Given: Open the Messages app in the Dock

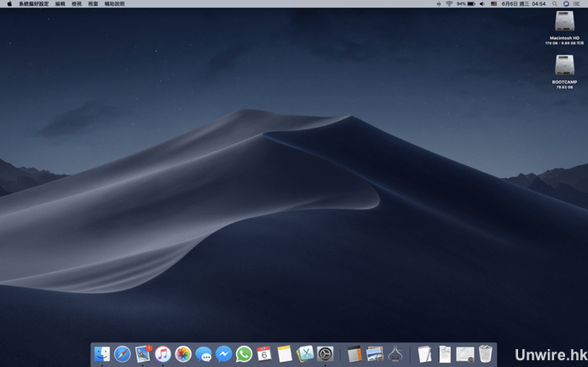Looking at the screenshot, I should pyautogui.click(x=204, y=354).
